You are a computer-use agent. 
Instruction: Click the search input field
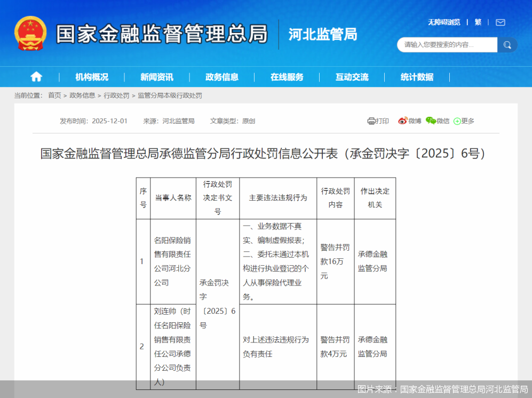point(447,45)
